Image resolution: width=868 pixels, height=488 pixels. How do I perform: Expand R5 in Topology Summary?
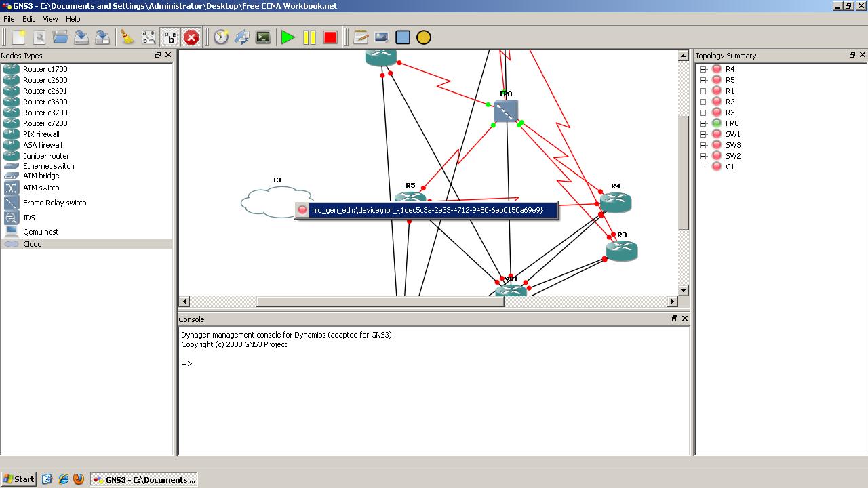(x=703, y=80)
